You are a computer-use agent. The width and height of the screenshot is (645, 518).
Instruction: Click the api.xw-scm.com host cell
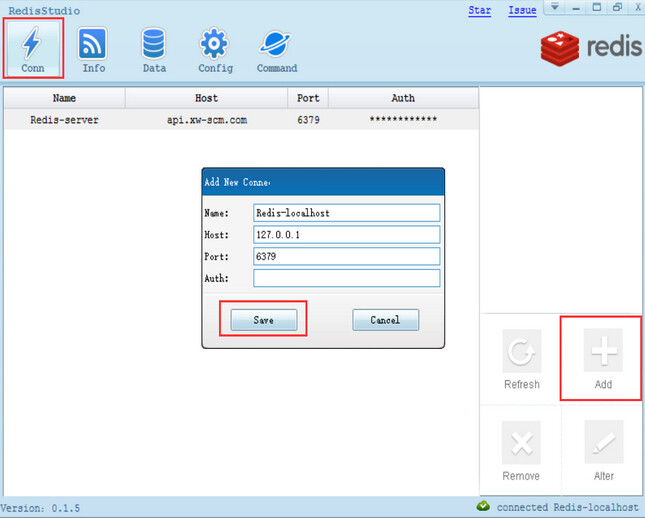pyautogui.click(x=207, y=120)
